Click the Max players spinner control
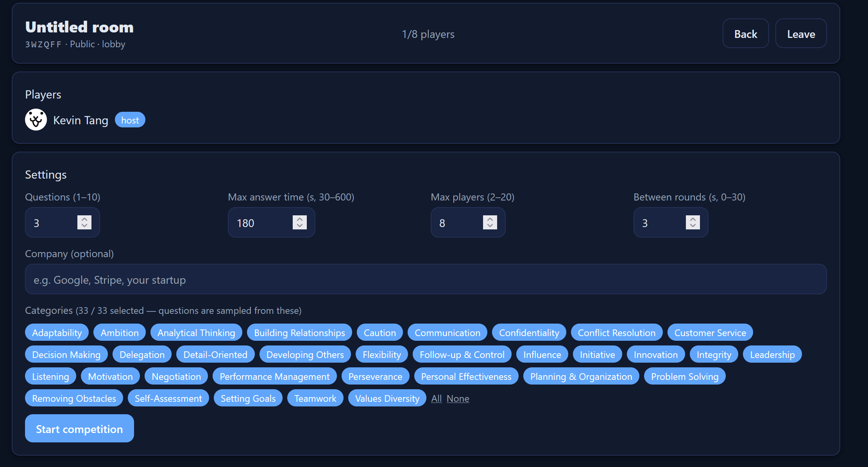868x467 pixels. pyautogui.click(x=490, y=222)
